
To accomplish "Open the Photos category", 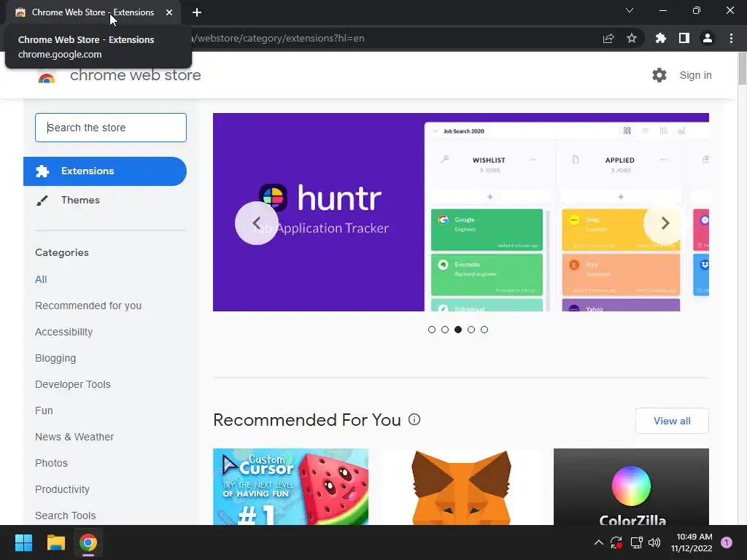I will tap(52, 463).
